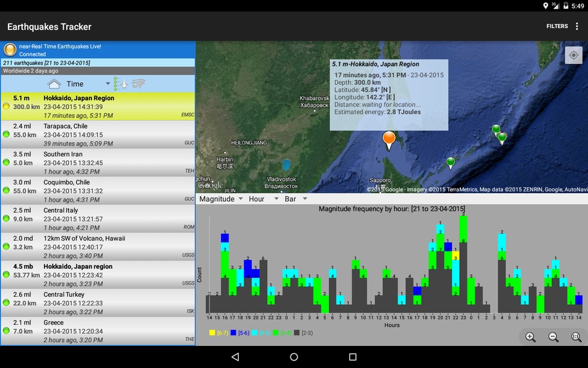
Task: Open the FILTERS option
Action: tap(557, 26)
